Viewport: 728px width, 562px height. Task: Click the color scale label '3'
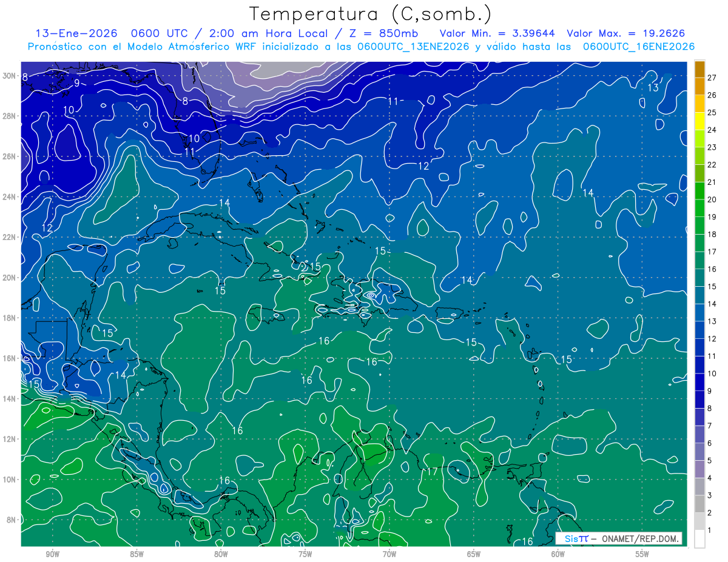pos(710,495)
